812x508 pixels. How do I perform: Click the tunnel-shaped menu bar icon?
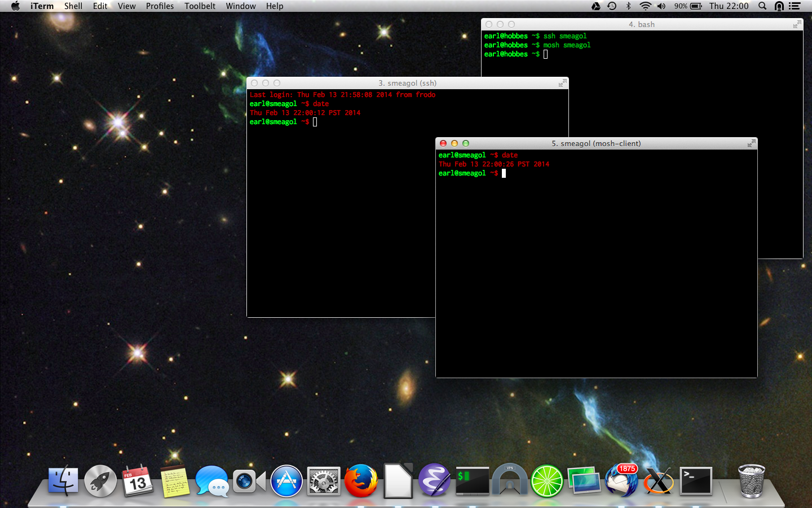tap(779, 6)
